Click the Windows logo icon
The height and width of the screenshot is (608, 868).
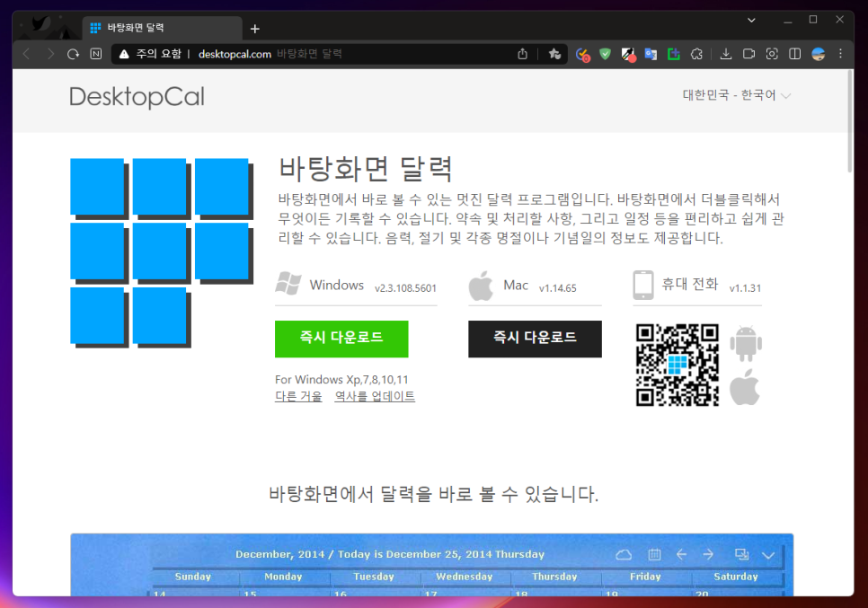pos(288,283)
